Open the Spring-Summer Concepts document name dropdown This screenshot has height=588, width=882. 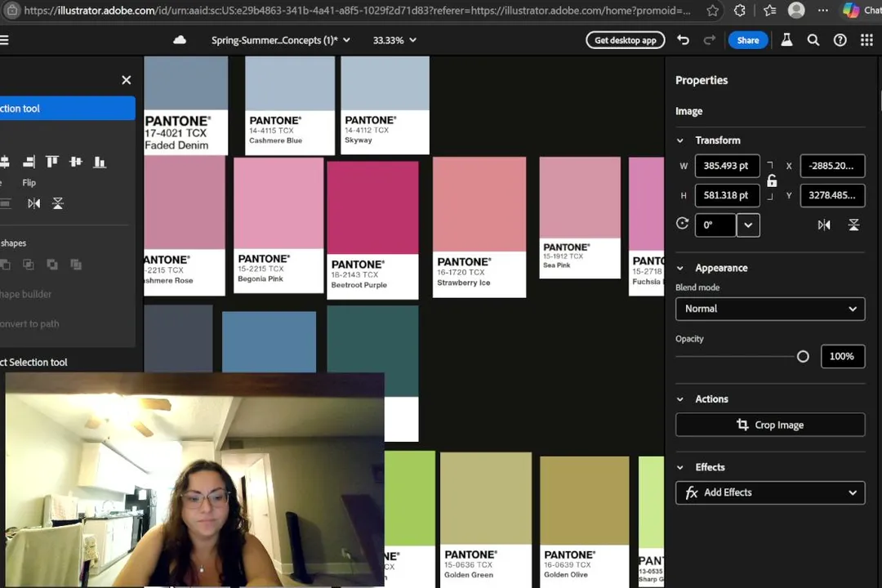[281, 40]
